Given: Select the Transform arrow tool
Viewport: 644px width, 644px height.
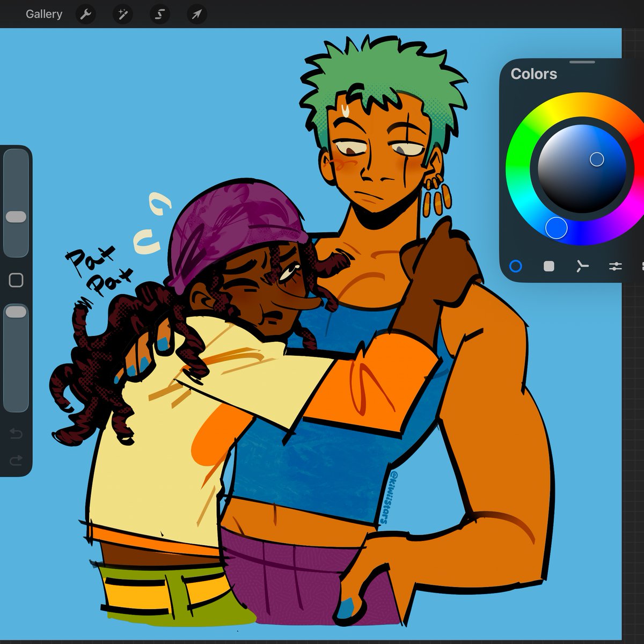Looking at the screenshot, I should (x=196, y=14).
